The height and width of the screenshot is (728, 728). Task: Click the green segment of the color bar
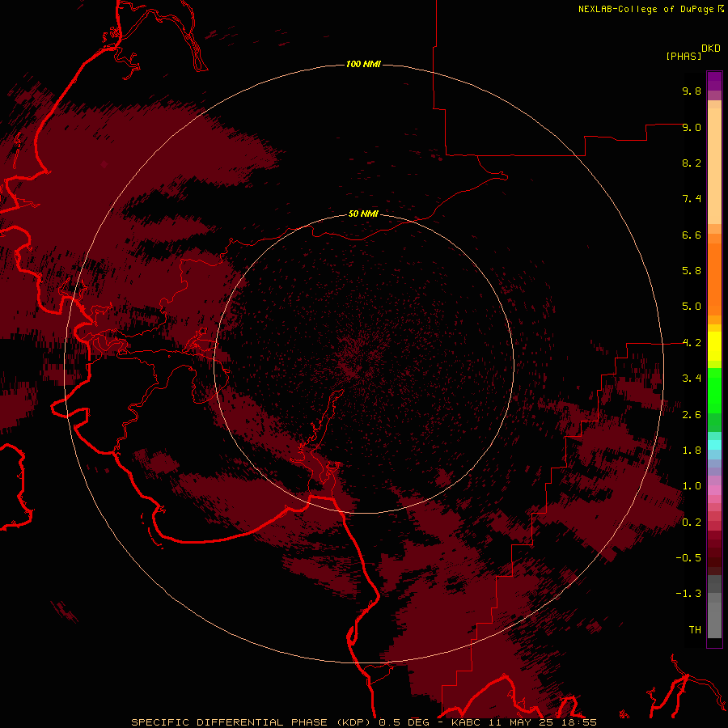[714, 392]
